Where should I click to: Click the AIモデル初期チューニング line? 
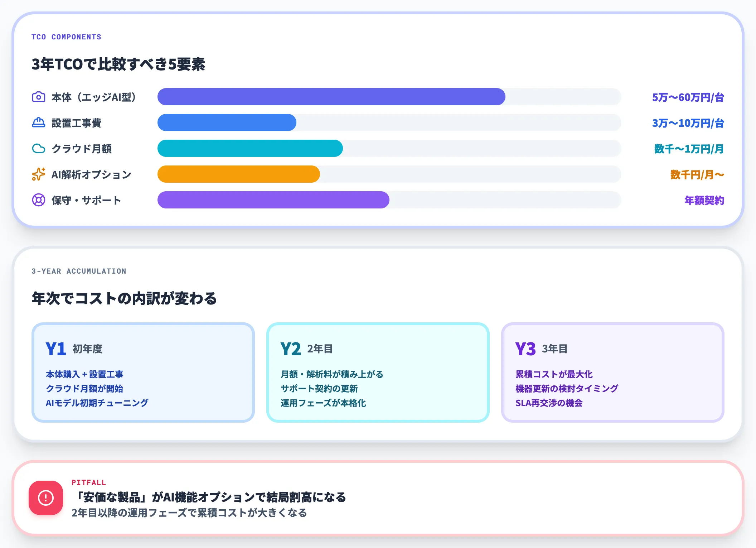[x=97, y=403]
